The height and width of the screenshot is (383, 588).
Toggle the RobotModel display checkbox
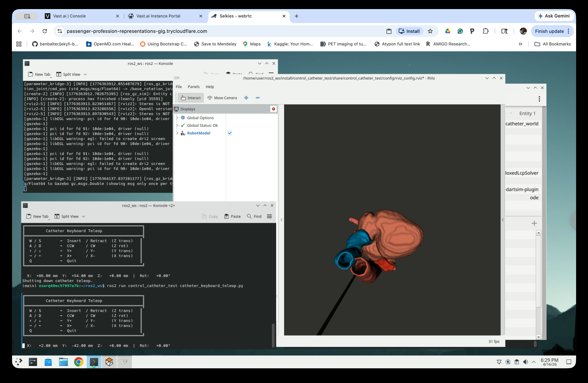230,133
